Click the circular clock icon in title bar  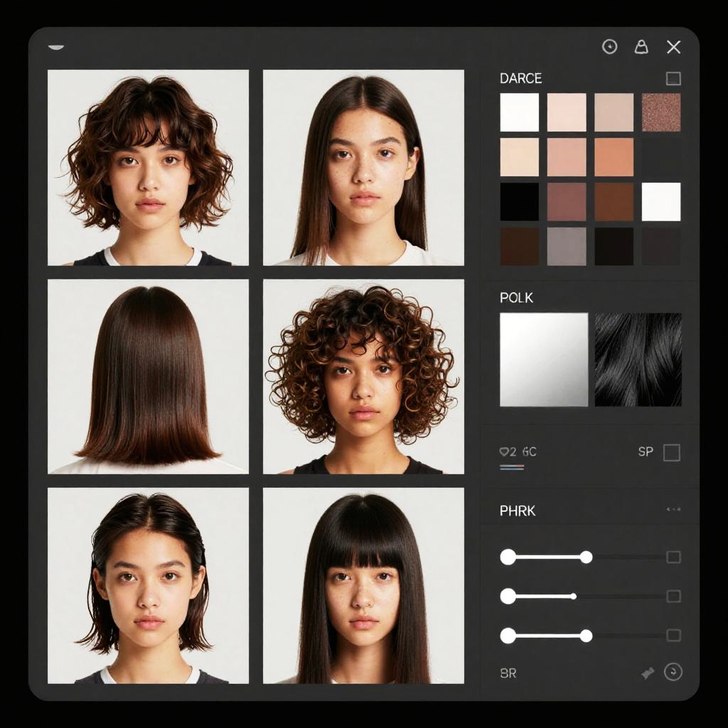[609, 47]
